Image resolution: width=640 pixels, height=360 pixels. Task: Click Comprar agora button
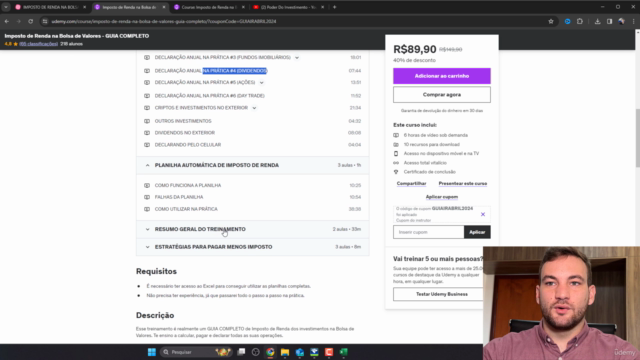442,95
